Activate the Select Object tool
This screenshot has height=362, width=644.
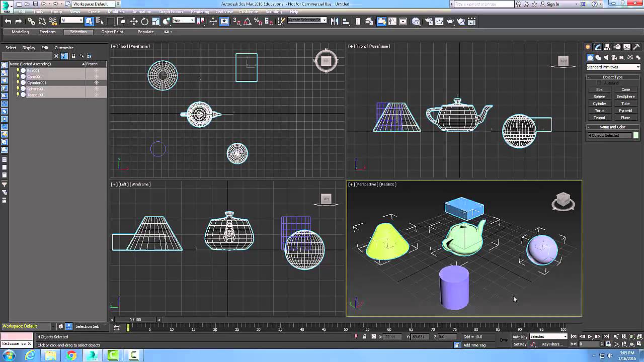[89, 21]
